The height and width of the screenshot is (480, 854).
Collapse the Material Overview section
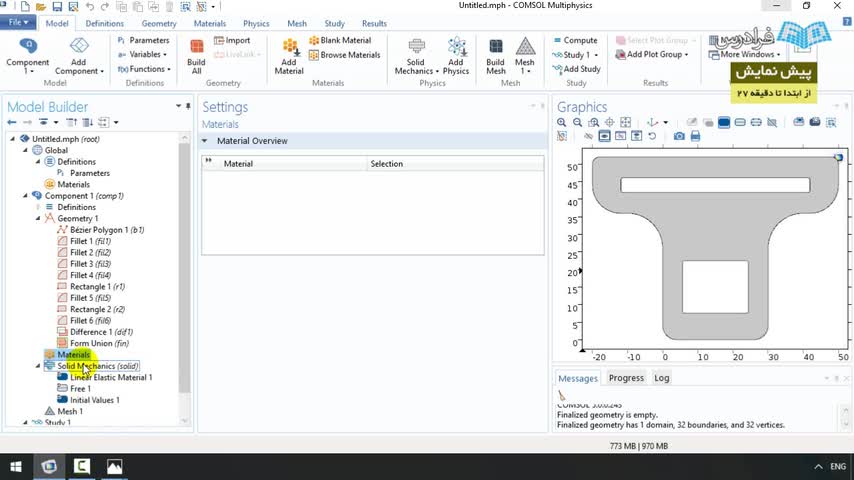tap(205, 141)
